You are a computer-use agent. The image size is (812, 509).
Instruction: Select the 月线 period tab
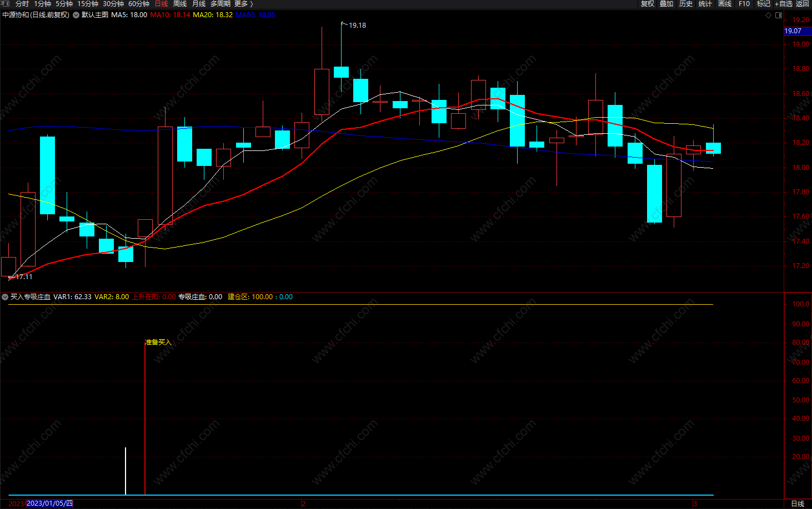point(199,3)
